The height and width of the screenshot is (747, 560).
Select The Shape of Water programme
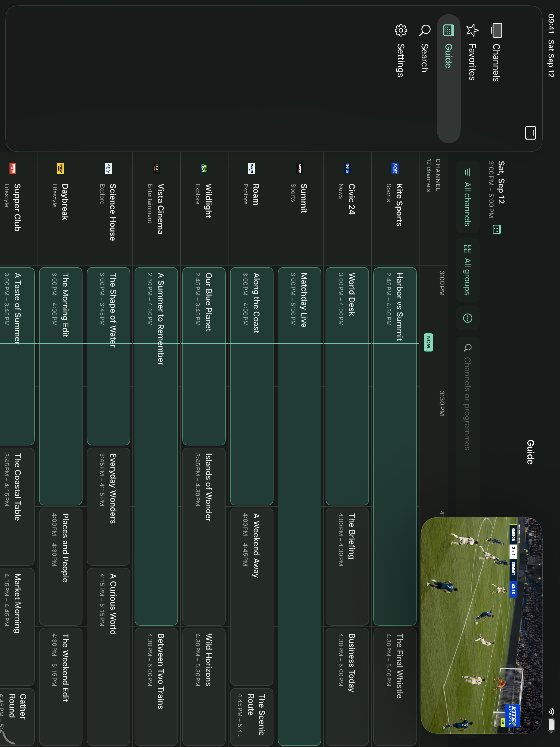[x=108, y=356]
